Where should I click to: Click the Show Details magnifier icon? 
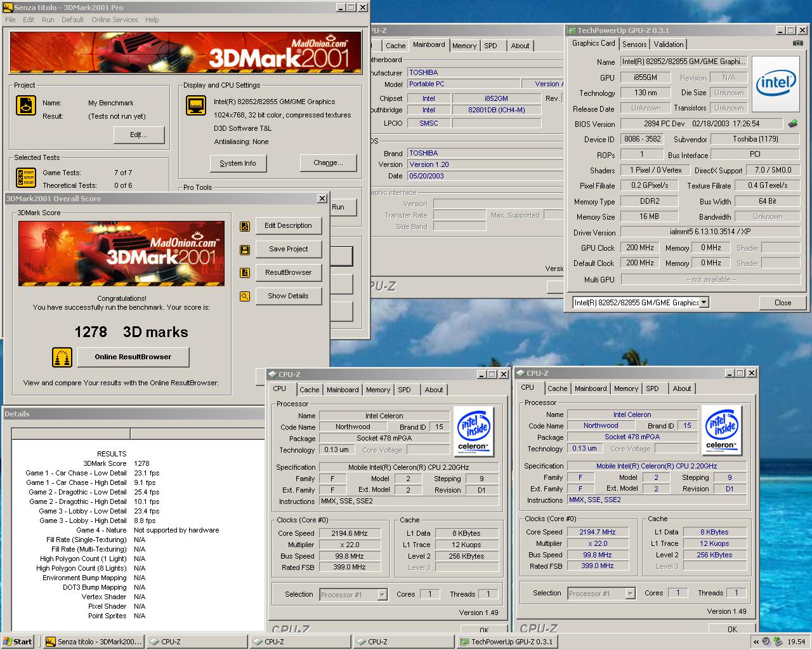coord(245,296)
